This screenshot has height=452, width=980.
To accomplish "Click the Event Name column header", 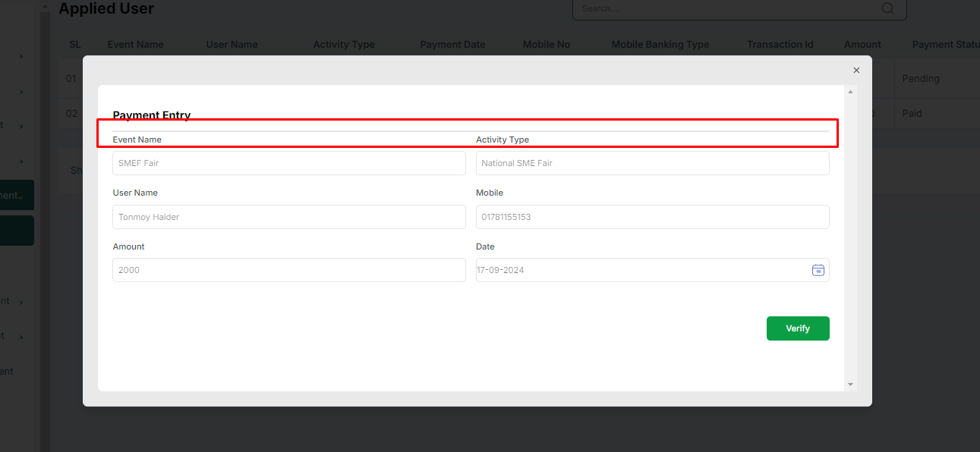I will click(136, 45).
